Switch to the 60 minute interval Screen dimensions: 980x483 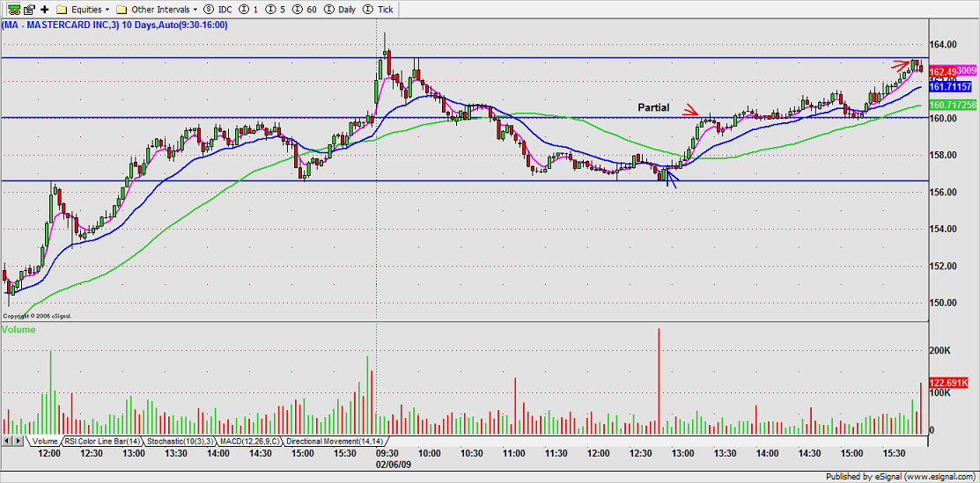[x=303, y=10]
